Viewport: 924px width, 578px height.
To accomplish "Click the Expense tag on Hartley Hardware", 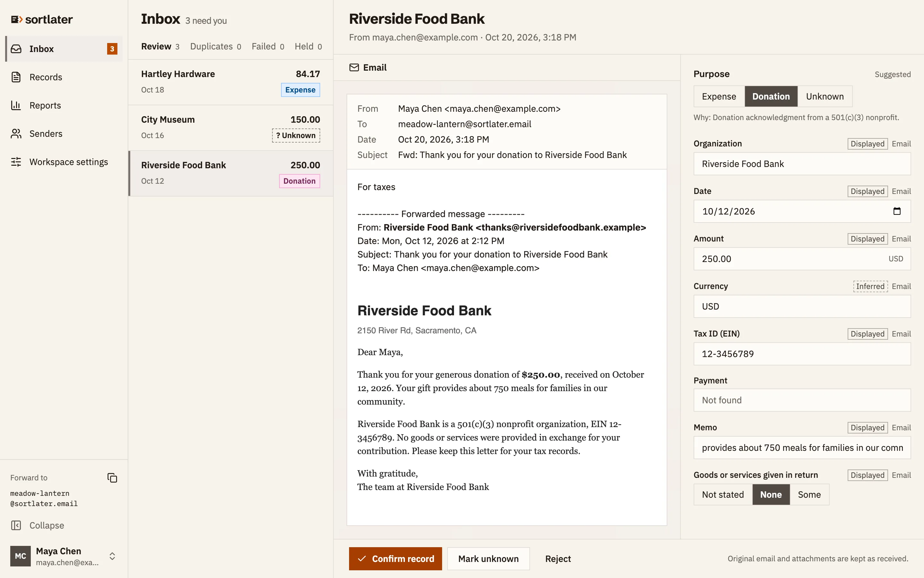I will [x=301, y=90].
